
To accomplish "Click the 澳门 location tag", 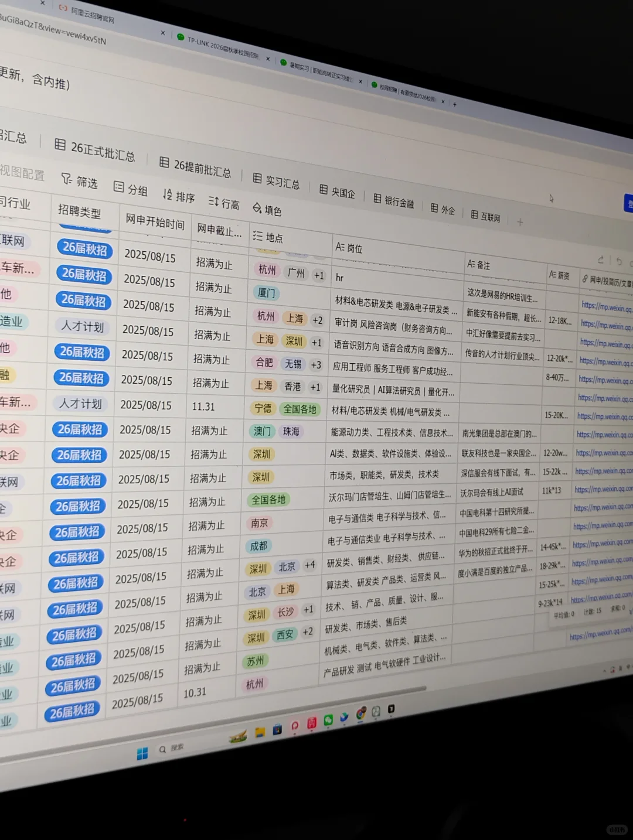I will coord(263,431).
